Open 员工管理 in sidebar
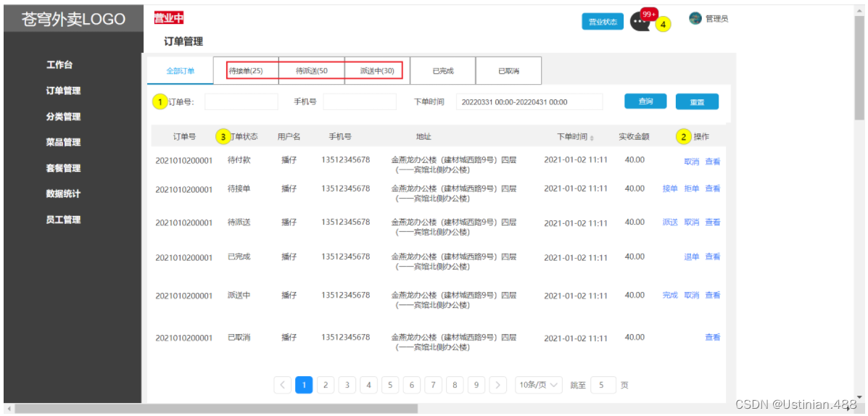This screenshot has height=416, width=868. [63, 220]
